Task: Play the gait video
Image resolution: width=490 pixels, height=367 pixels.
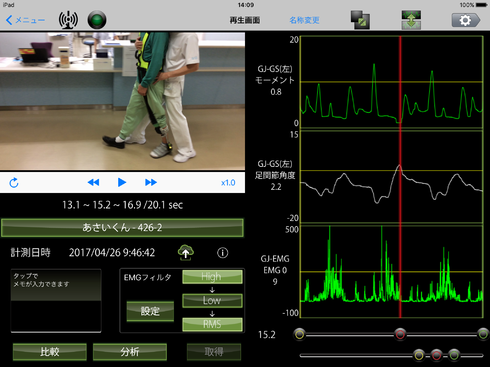Action: pos(122,182)
